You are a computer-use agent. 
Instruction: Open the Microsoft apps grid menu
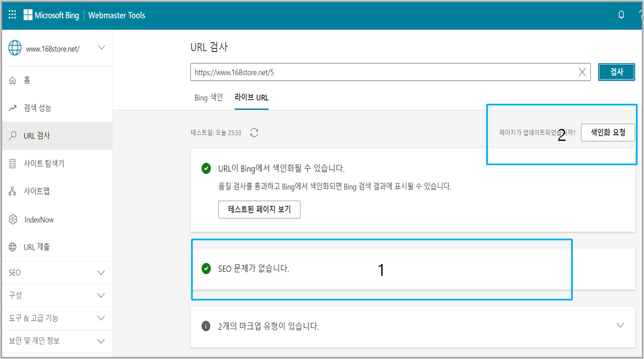pos(12,14)
